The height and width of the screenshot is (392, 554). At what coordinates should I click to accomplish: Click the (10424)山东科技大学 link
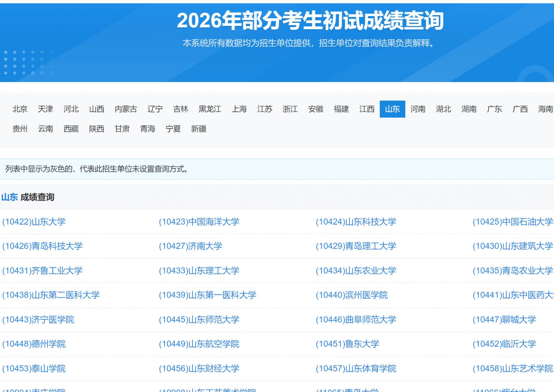click(356, 222)
